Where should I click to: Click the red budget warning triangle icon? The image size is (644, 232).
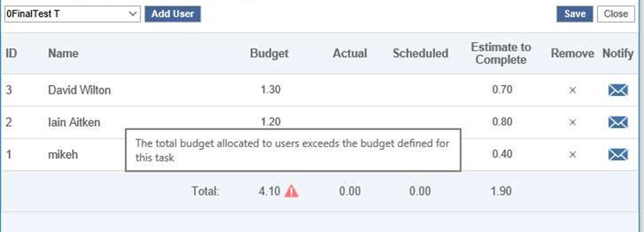point(292,191)
